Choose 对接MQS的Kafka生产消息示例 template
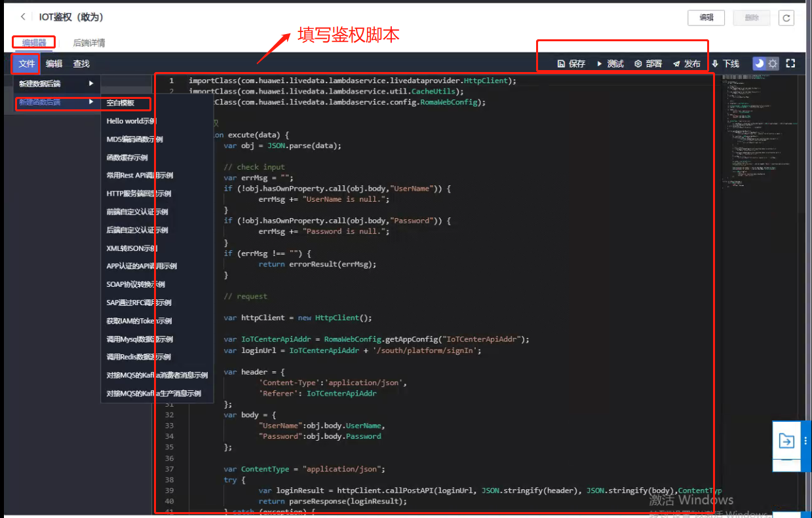Viewport: 812px width, 518px height. click(154, 394)
